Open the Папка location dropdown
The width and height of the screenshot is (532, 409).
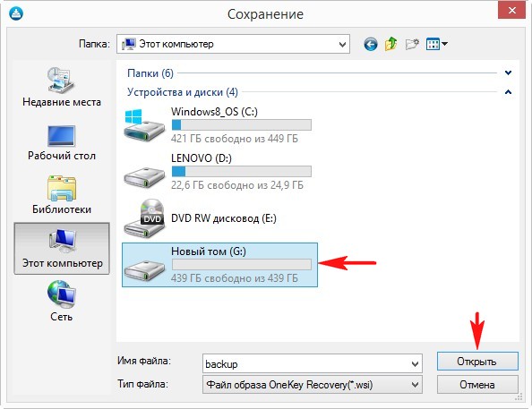coord(233,44)
